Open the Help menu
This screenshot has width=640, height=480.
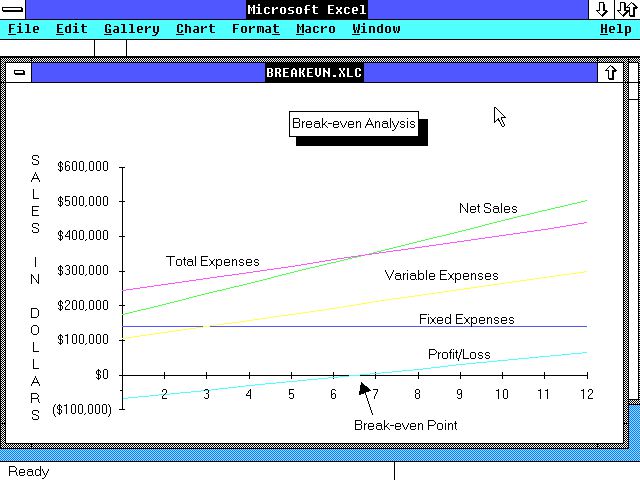click(x=615, y=29)
